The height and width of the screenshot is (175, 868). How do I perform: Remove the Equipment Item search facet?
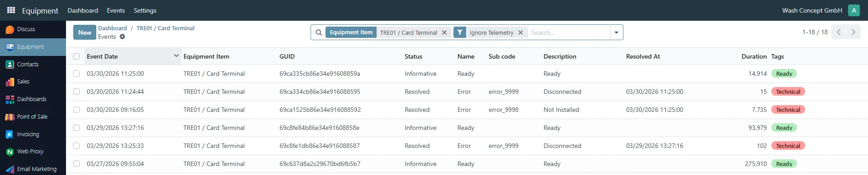(444, 32)
